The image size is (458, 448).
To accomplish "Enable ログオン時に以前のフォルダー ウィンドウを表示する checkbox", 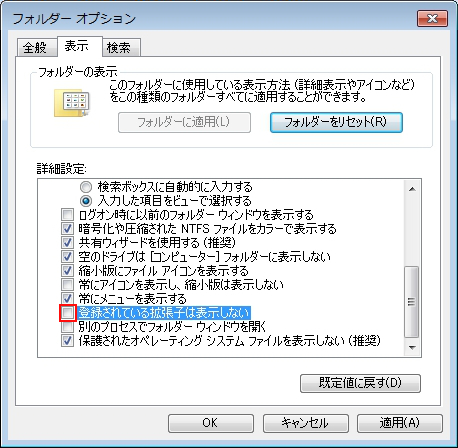I will [67, 215].
